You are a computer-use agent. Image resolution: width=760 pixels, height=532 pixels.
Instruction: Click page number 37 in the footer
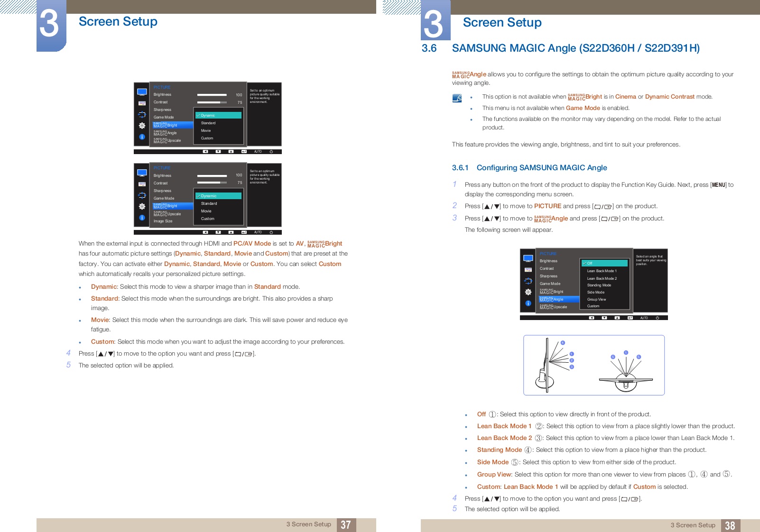click(x=346, y=525)
